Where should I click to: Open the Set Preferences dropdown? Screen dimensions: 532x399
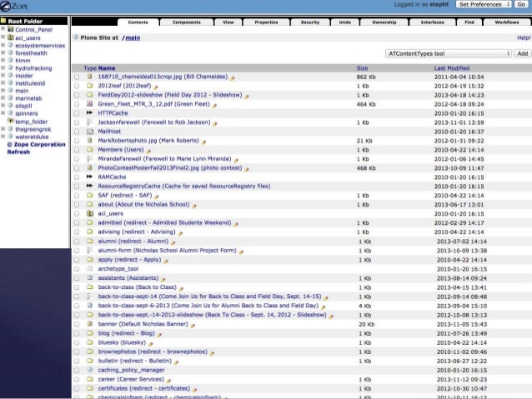(483, 4)
